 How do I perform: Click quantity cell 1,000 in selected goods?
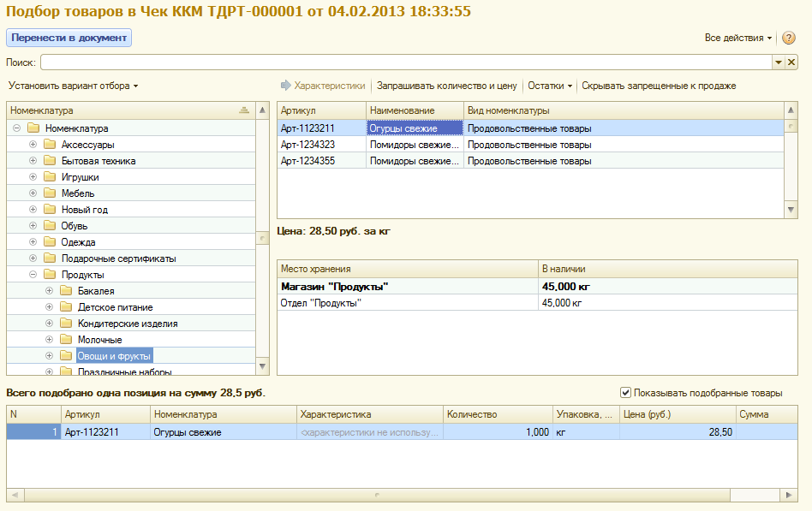click(498, 431)
